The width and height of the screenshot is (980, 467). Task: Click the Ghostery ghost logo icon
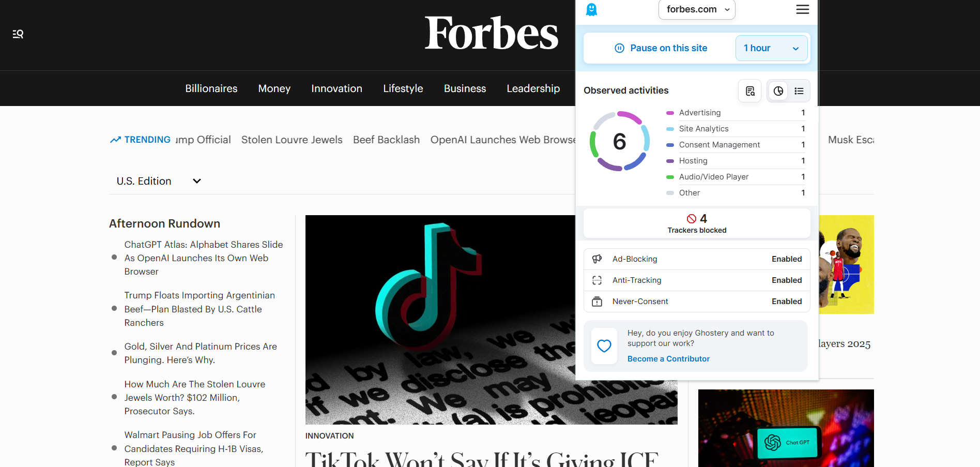point(591,9)
